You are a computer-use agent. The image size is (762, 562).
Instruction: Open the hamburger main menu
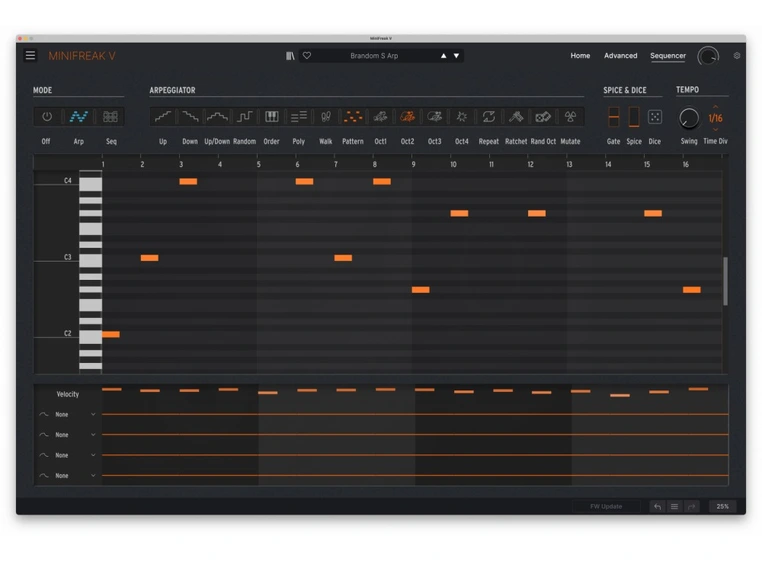30,55
